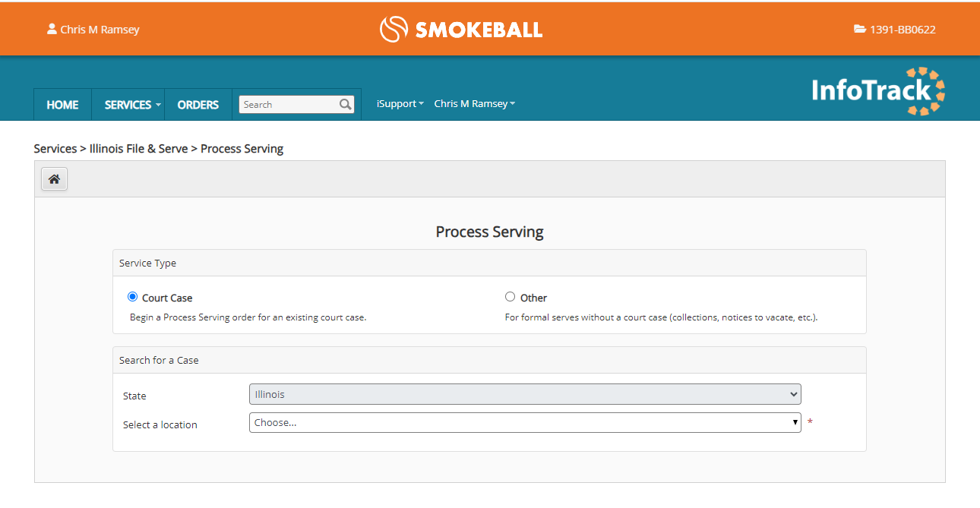Click the Select a location label
Screen dimensions: 980x508
160,424
